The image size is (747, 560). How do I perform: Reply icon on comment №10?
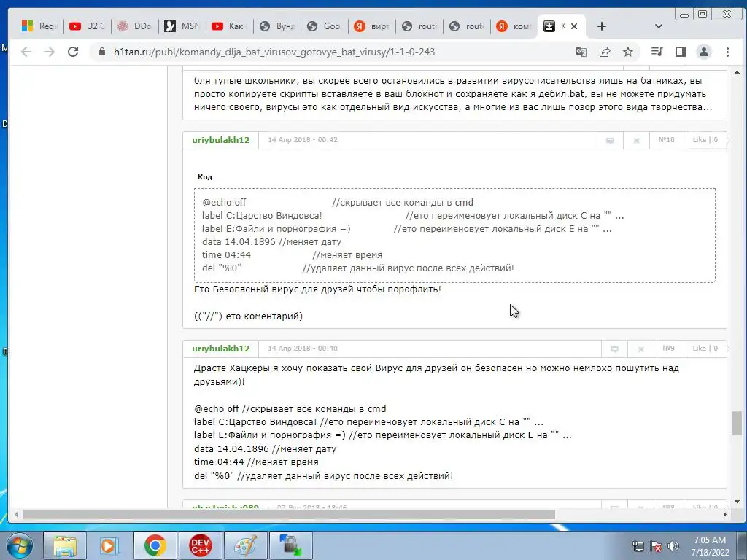pos(610,140)
